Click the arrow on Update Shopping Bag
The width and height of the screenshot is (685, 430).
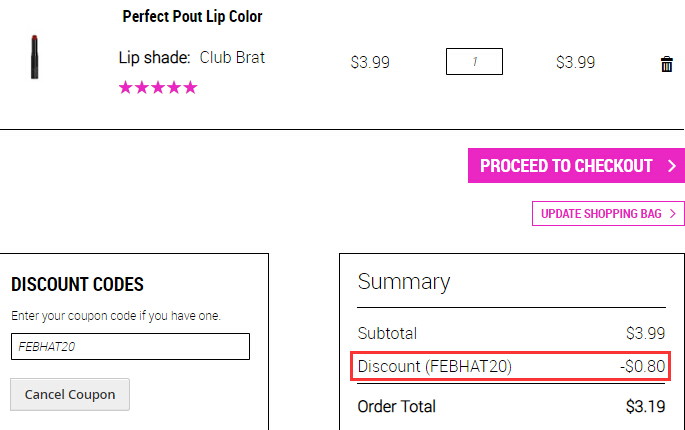point(673,214)
